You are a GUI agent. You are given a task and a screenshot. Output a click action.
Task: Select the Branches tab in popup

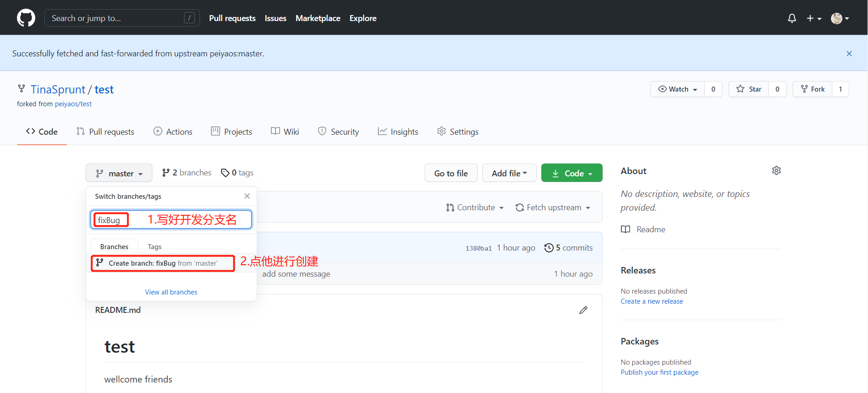[114, 246]
